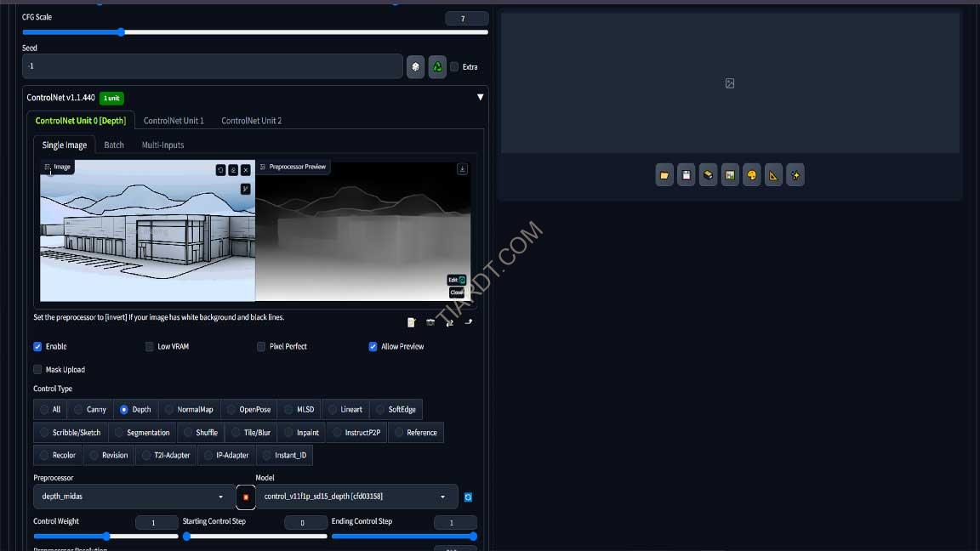Click the webcam camera icon
Image resolution: width=980 pixels, height=551 pixels.
pos(430,322)
